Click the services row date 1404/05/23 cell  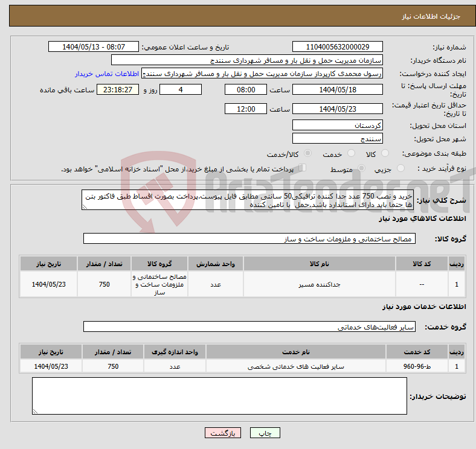[51, 366]
